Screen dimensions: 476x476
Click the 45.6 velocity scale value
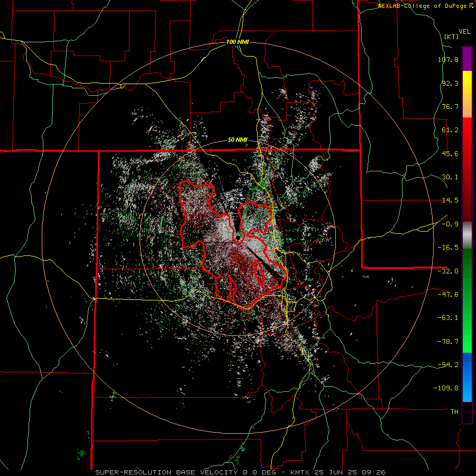[x=450, y=153]
